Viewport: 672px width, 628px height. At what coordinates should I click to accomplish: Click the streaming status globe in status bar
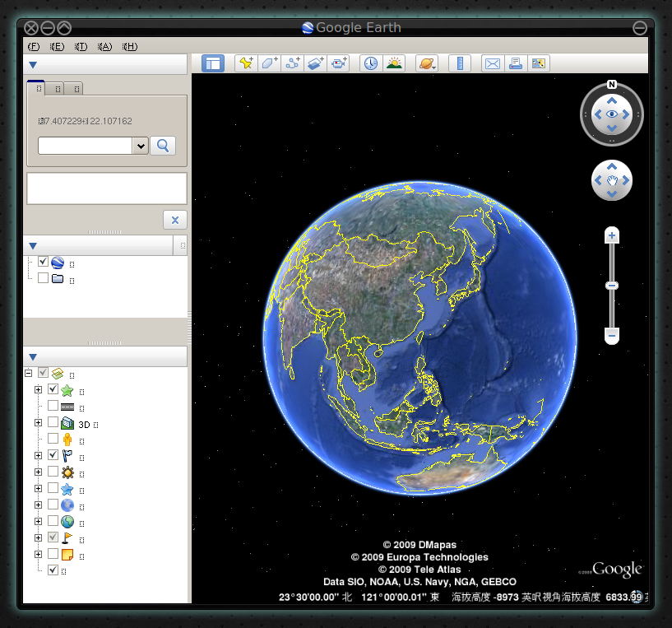(637, 597)
